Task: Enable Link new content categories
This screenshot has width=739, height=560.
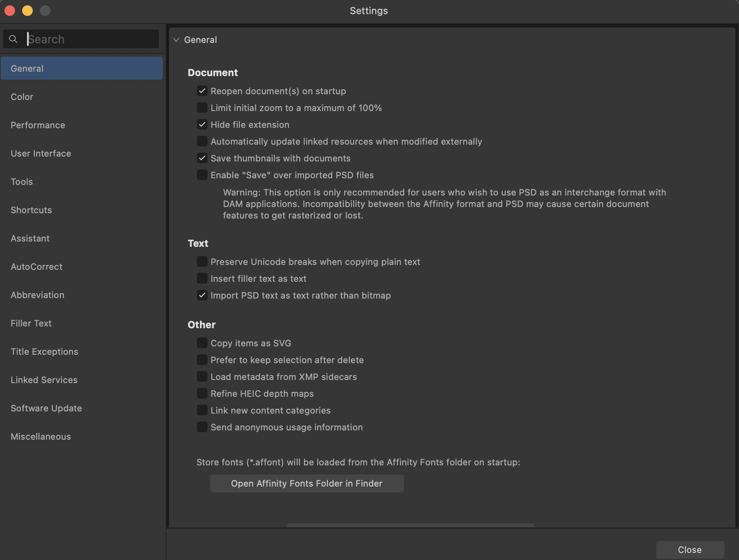Action: (x=202, y=410)
